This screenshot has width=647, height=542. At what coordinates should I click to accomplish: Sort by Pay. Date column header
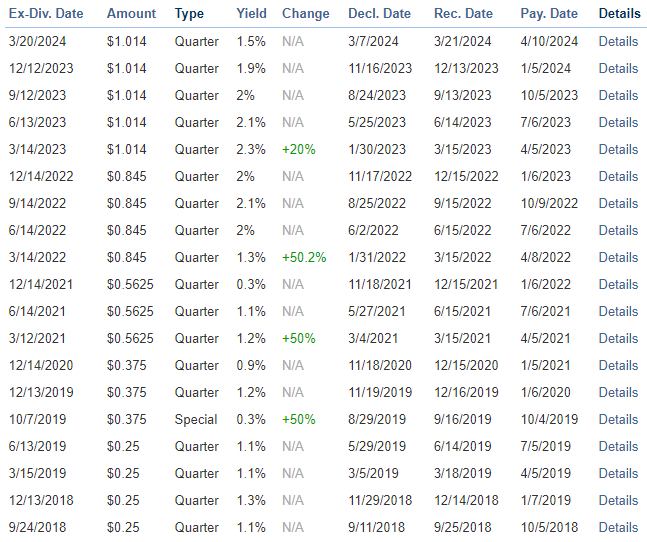click(549, 14)
